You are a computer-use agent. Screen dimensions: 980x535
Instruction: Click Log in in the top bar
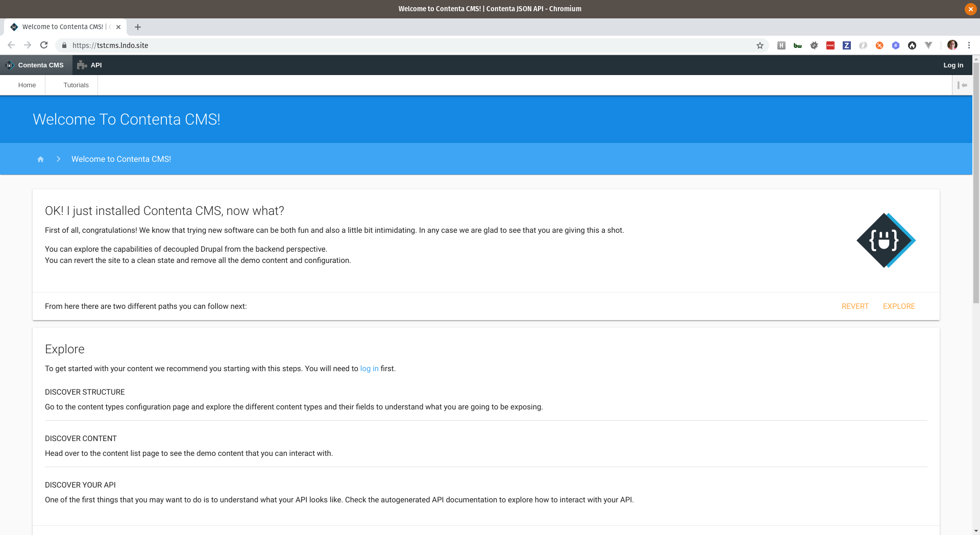(x=953, y=65)
